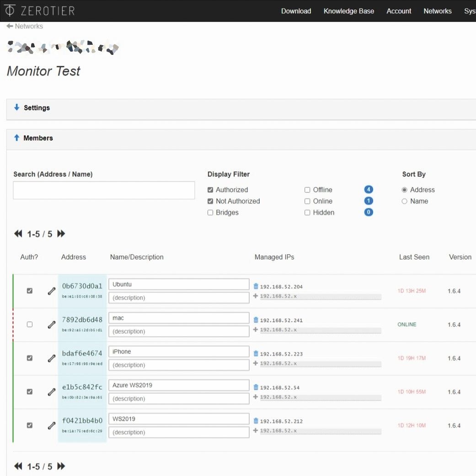Viewport: 476px width, 476px height.
Task: Click wrench icon for mac member
Action: 52,325
